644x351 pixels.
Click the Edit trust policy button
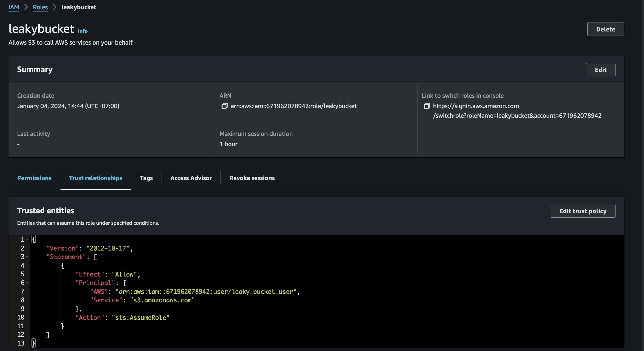pos(583,211)
